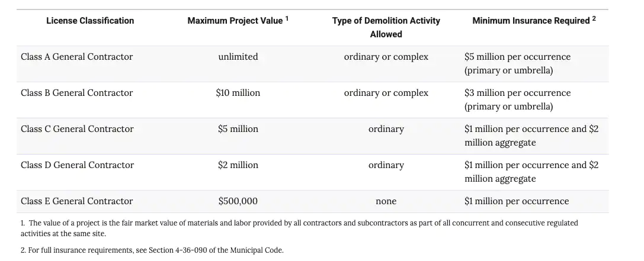Select the Class A General Contractor row label
This screenshot has width=644, height=261.
[77, 57]
